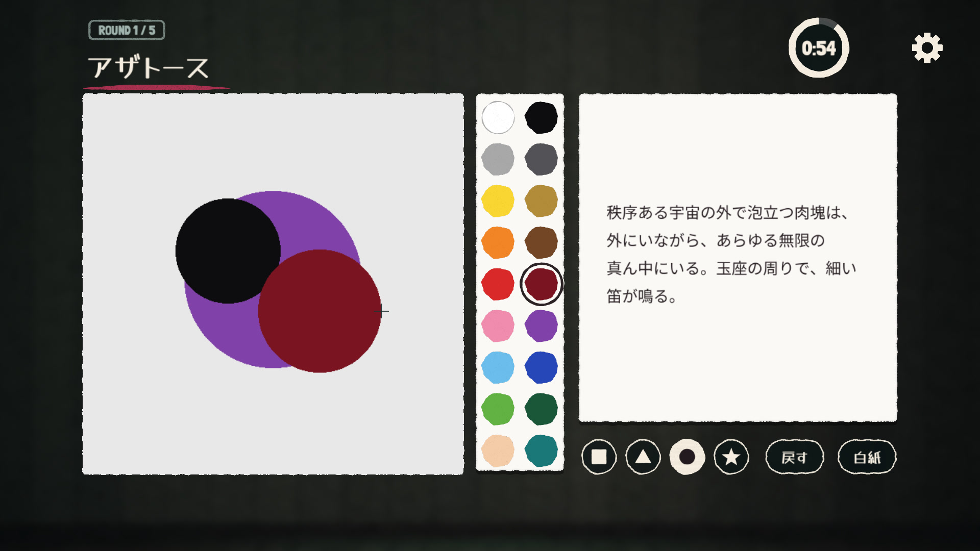This screenshot has height=551, width=980.
Task: Pick the teal color swatch
Action: pos(541,451)
